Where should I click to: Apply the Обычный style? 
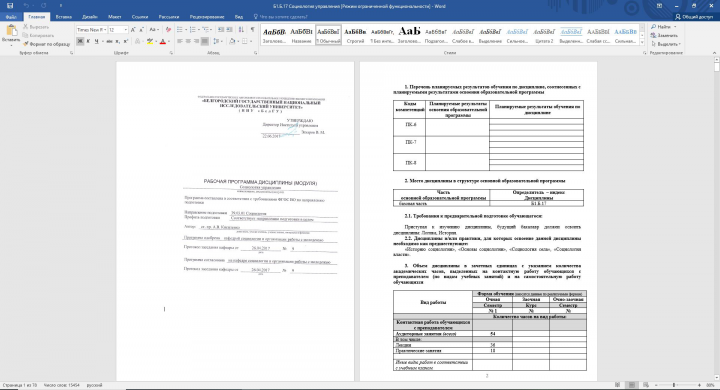328,34
